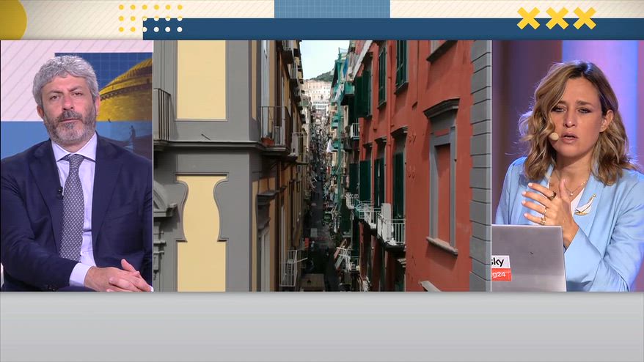
Task: Click the leftmost yellow X mark
Action: (528, 18)
